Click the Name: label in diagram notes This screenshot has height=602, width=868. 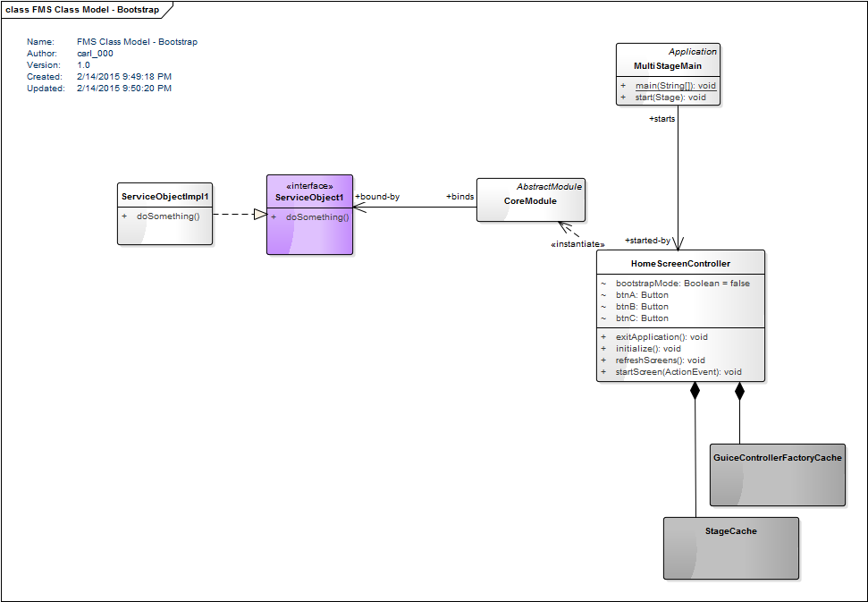pyautogui.click(x=40, y=41)
